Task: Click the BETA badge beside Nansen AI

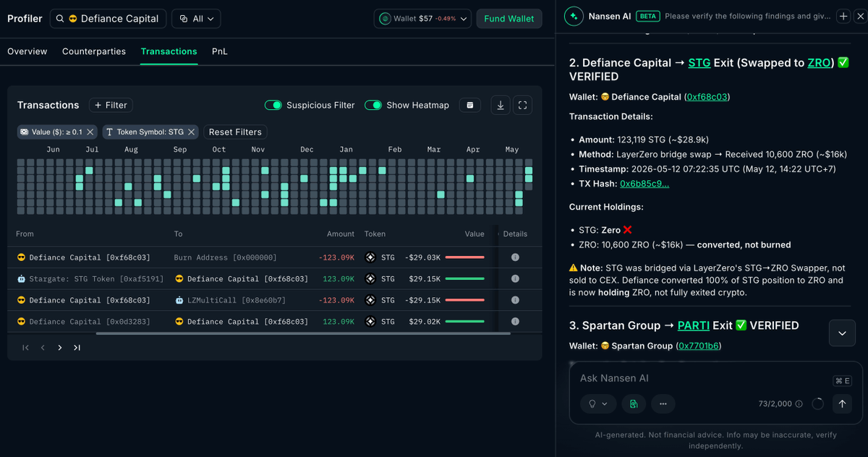Action: click(x=647, y=16)
